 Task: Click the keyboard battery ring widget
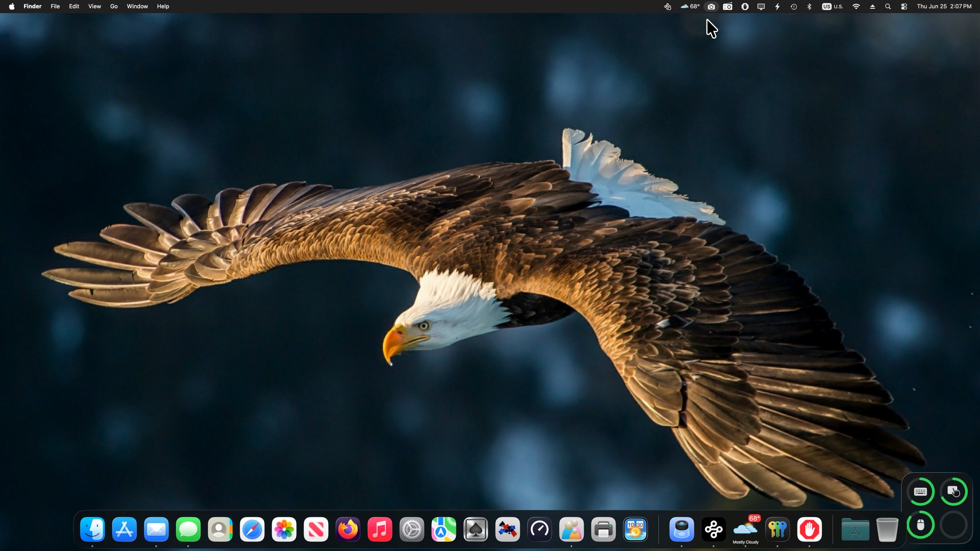coord(920,492)
